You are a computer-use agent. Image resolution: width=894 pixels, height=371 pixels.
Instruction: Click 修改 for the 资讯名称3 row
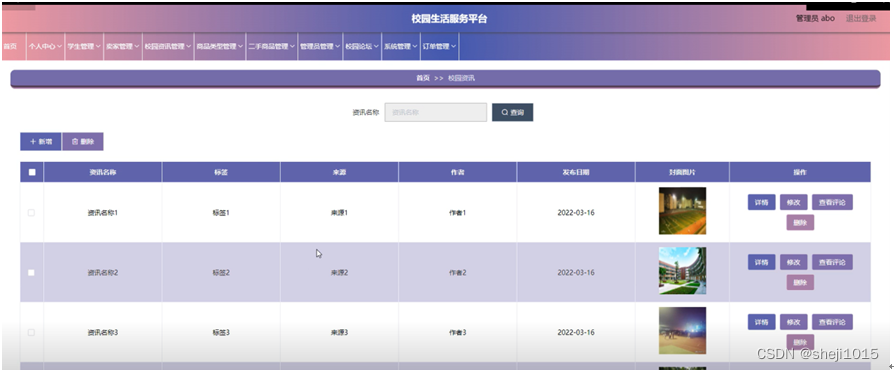(794, 322)
